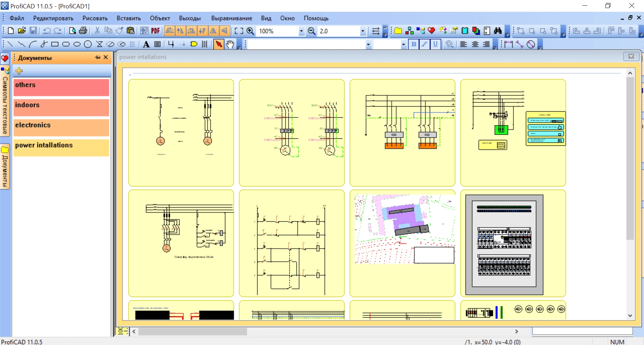Image resolution: width=644 pixels, height=345 pixels.
Task: Activate the Text tool (letter A)
Action: click(146, 44)
